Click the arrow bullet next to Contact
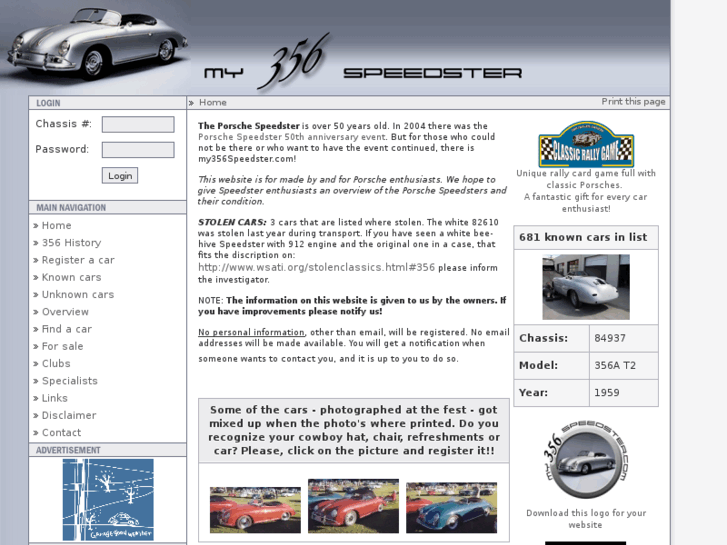The height and width of the screenshot is (545, 727). click(36, 433)
